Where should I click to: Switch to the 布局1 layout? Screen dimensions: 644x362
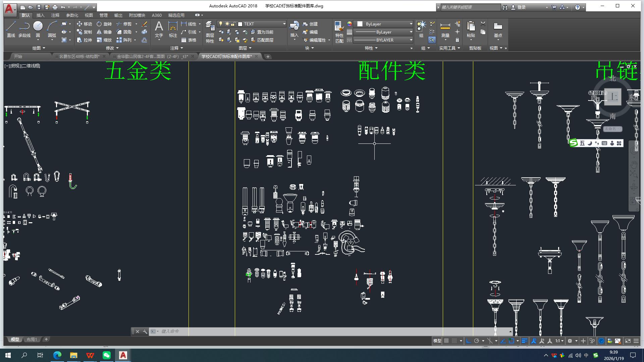coord(32,339)
